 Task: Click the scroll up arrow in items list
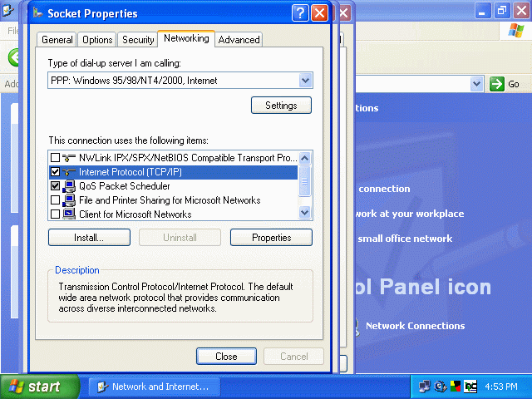[x=305, y=158]
